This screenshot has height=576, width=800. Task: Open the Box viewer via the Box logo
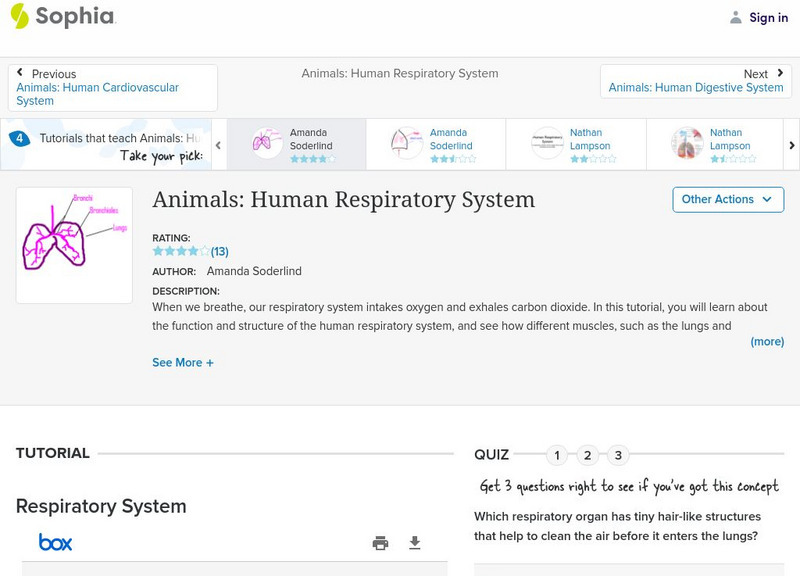click(57, 542)
